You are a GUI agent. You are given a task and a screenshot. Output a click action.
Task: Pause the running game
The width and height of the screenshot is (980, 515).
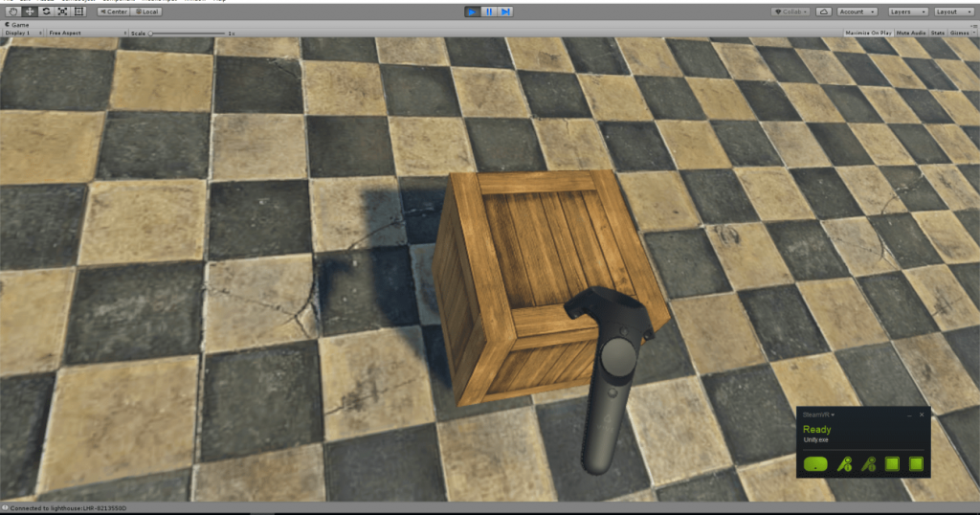point(489,11)
